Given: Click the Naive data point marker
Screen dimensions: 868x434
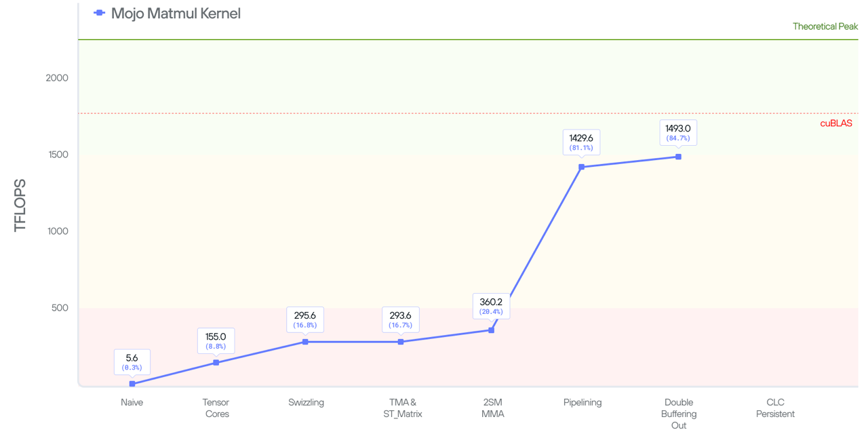Looking at the screenshot, I should tap(132, 384).
